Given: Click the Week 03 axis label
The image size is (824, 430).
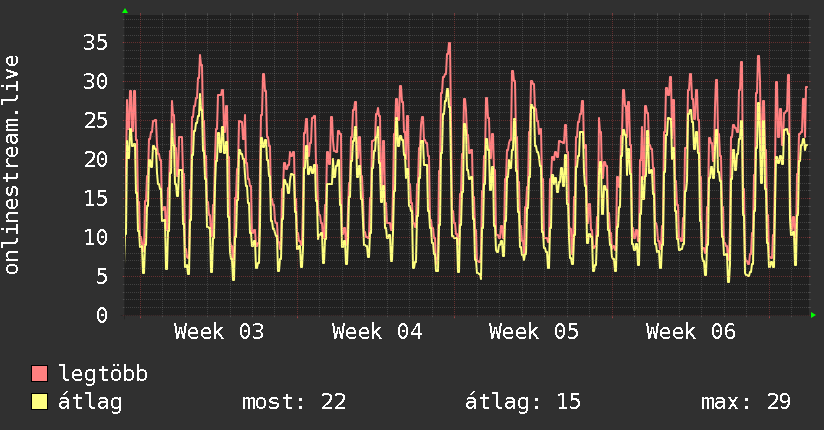Looking at the screenshot, I should pos(219,332).
